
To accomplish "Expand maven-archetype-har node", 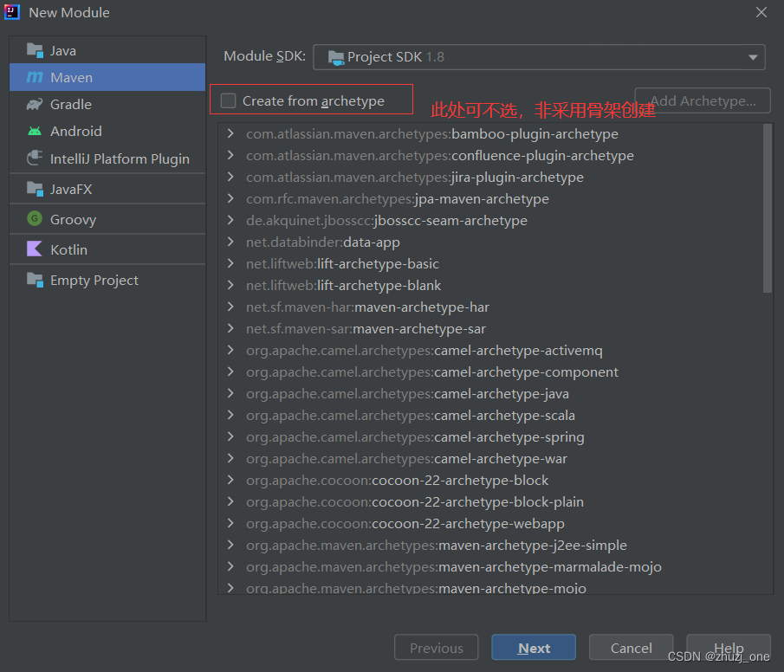I will click(x=230, y=307).
